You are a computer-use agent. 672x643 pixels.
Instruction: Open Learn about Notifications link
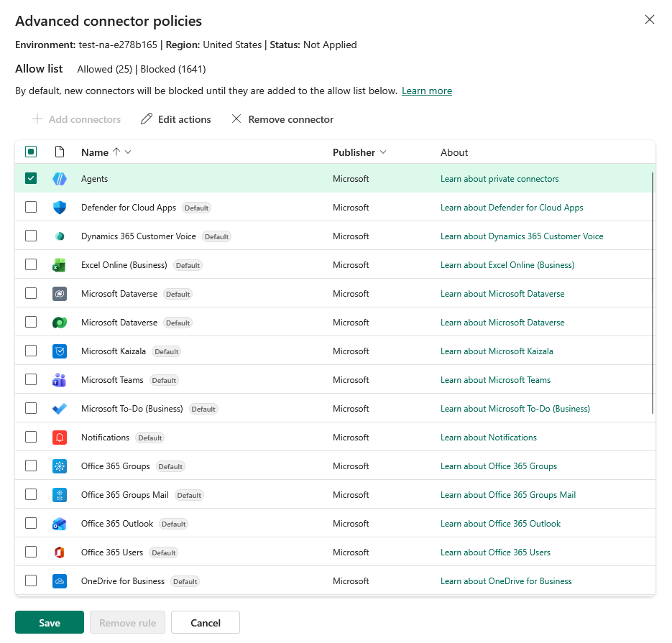pyautogui.click(x=489, y=438)
